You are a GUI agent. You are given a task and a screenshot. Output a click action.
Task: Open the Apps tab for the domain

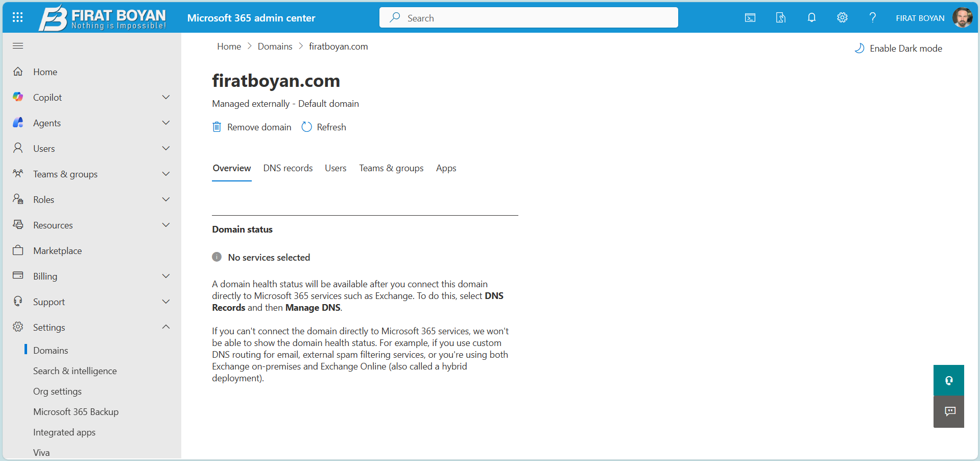[x=445, y=168]
